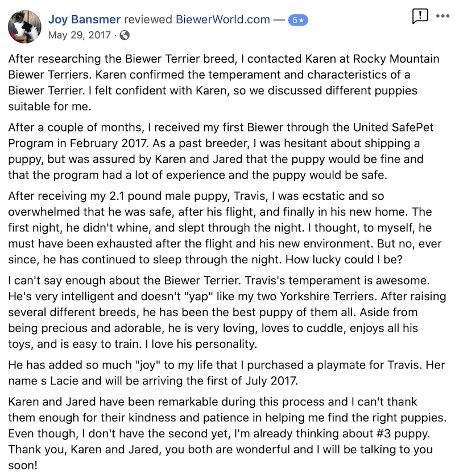Open Joy Bansmer's profile picture
The width and height of the screenshot is (455, 476).
coord(24,27)
